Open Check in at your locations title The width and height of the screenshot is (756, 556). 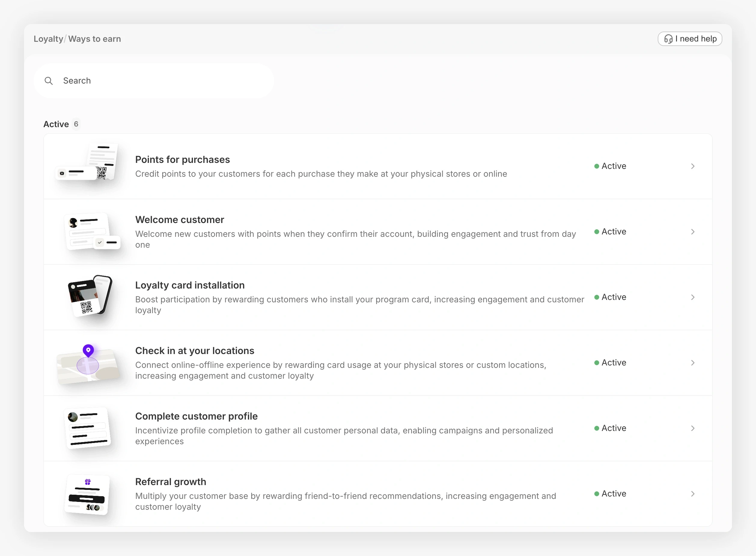194,351
